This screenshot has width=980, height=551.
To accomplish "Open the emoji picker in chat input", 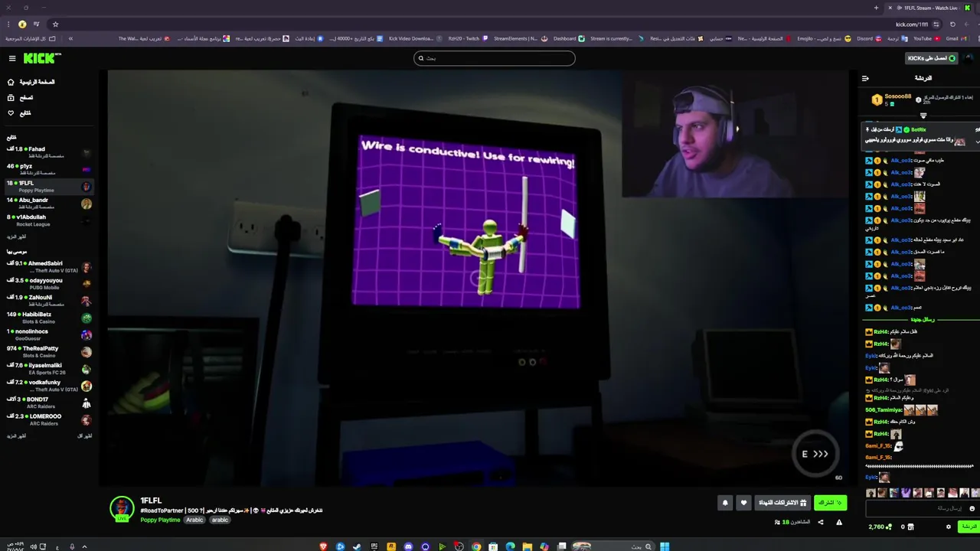I will point(972,508).
